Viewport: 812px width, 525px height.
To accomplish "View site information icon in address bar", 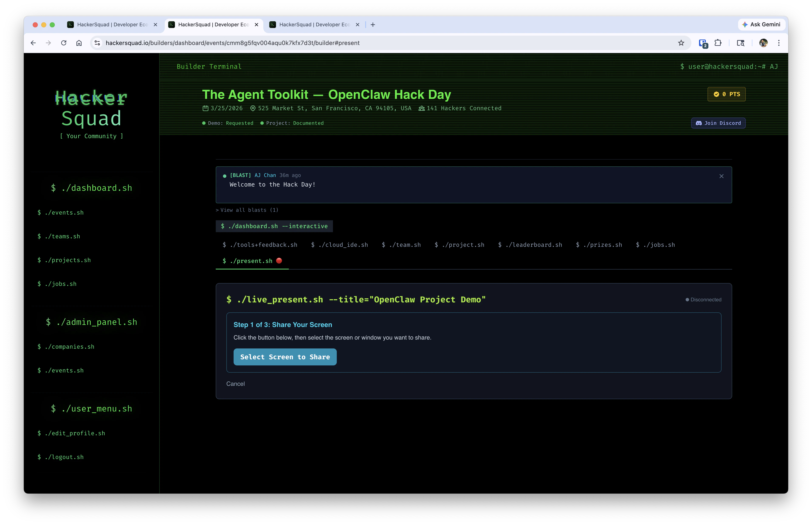I will tap(97, 43).
